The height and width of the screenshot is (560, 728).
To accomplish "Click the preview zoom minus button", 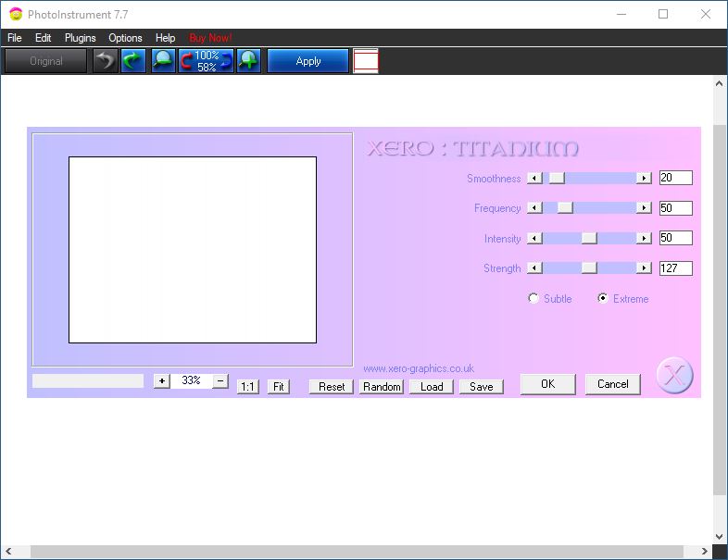I will (x=220, y=381).
